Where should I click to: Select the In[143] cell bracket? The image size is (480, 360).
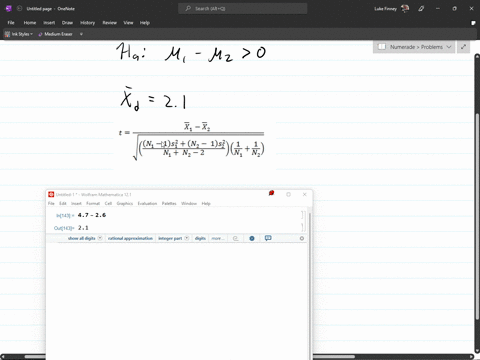pyautogui.click(x=302, y=215)
